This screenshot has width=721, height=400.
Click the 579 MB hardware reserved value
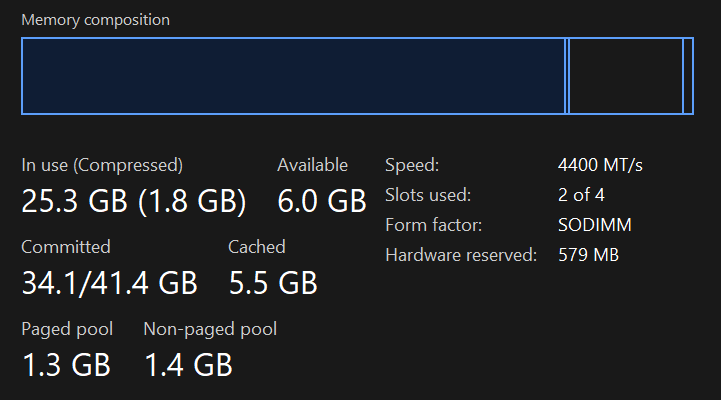click(588, 255)
